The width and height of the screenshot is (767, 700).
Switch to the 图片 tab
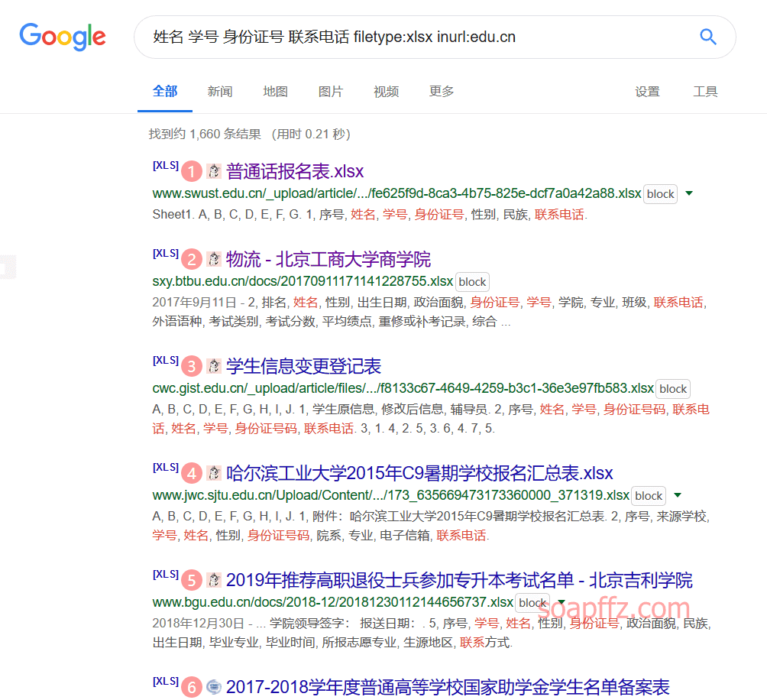331,92
